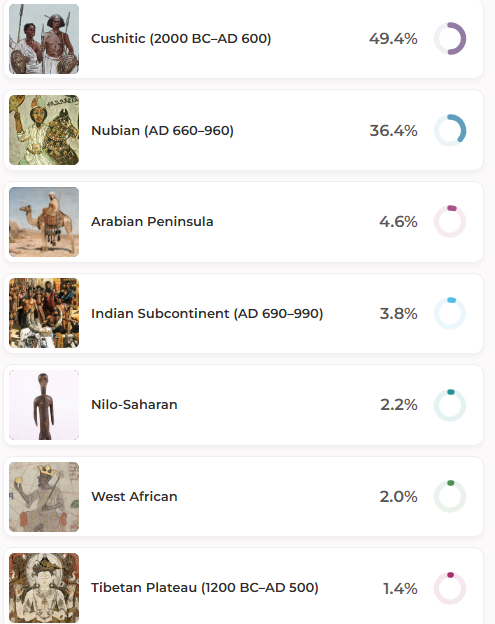Select the green West African ring icon
The height and width of the screenshot is (624, 495).
(450, 496)
